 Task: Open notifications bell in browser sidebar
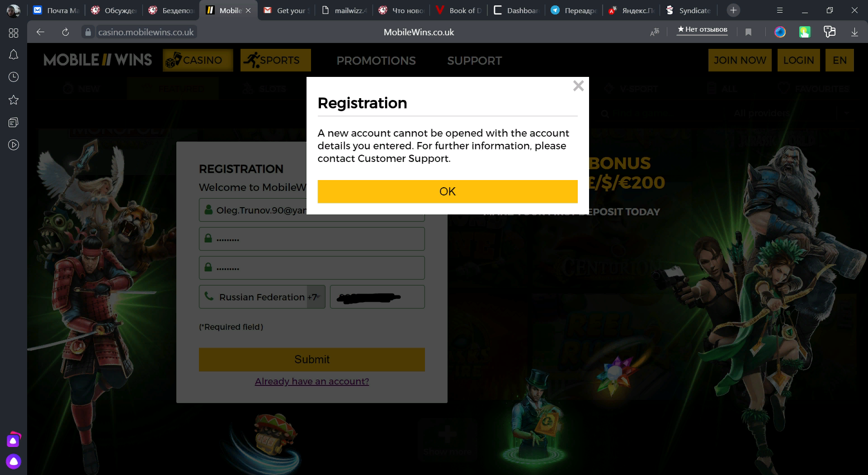14,55
